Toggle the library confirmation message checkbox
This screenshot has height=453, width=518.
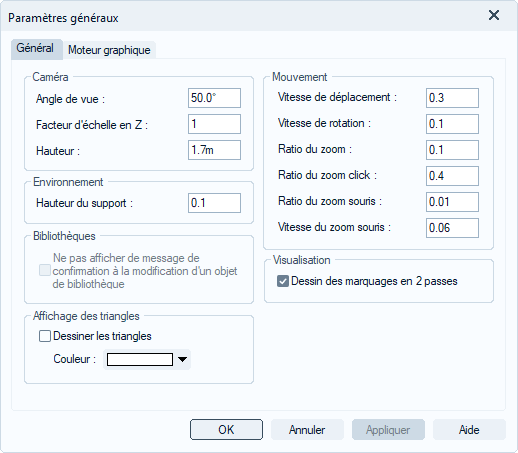tap(45, 270)
